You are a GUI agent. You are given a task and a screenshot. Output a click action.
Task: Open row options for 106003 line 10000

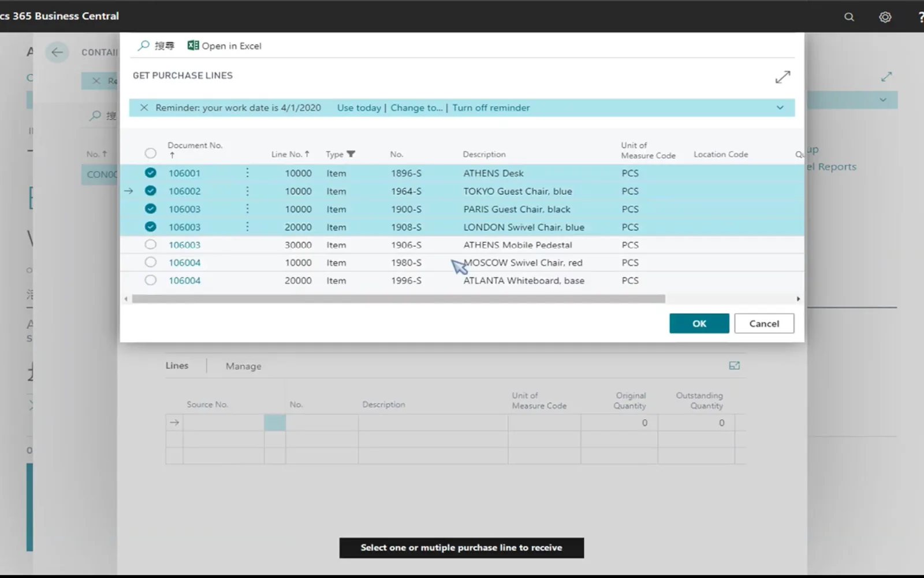tap(247, 209)
